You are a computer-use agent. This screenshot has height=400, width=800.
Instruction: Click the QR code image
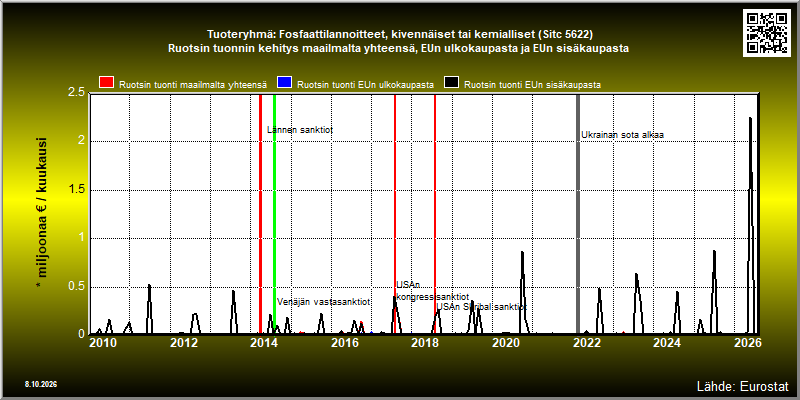click(x=766, y=33)
